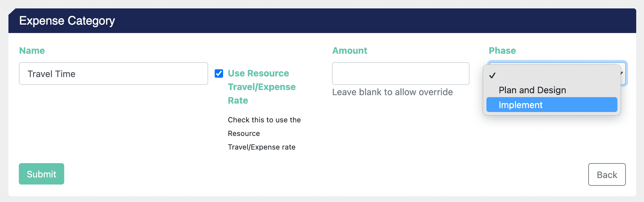Screen dimensions: 644x202
Task: Click the Leave blank to allow override hint
Action: (x=393, y=92)
